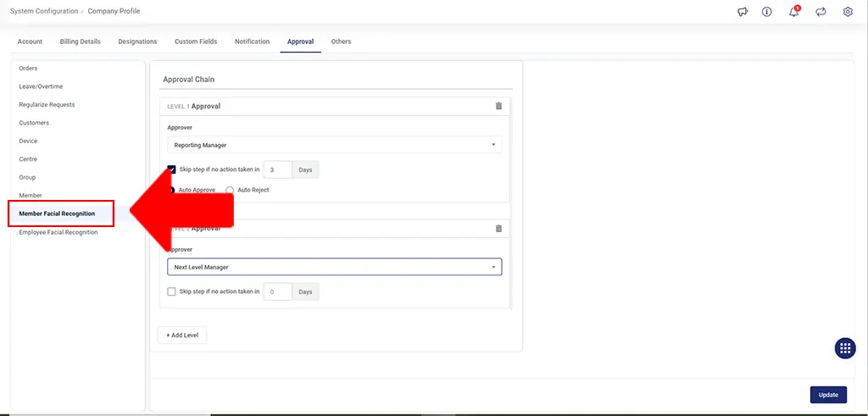Switch to the Others tab
This screenshot has width=868, height=416.
[341, 42]
